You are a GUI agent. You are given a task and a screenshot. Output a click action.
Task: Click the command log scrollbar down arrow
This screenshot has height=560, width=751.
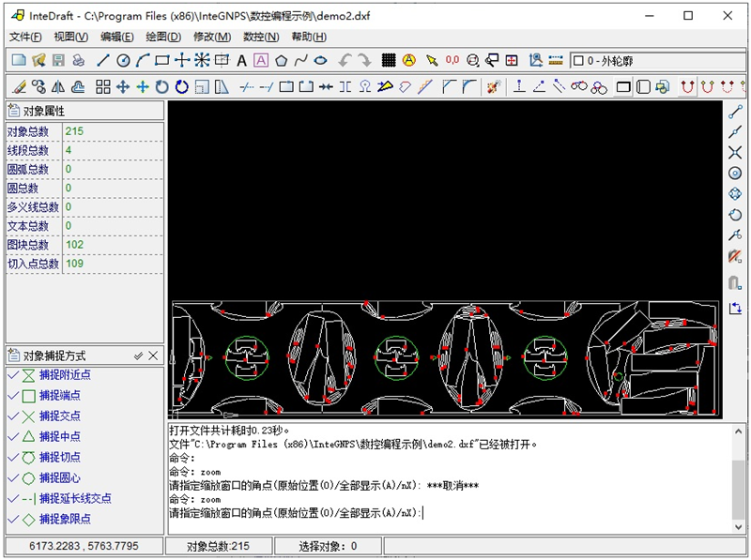(739, 526)
